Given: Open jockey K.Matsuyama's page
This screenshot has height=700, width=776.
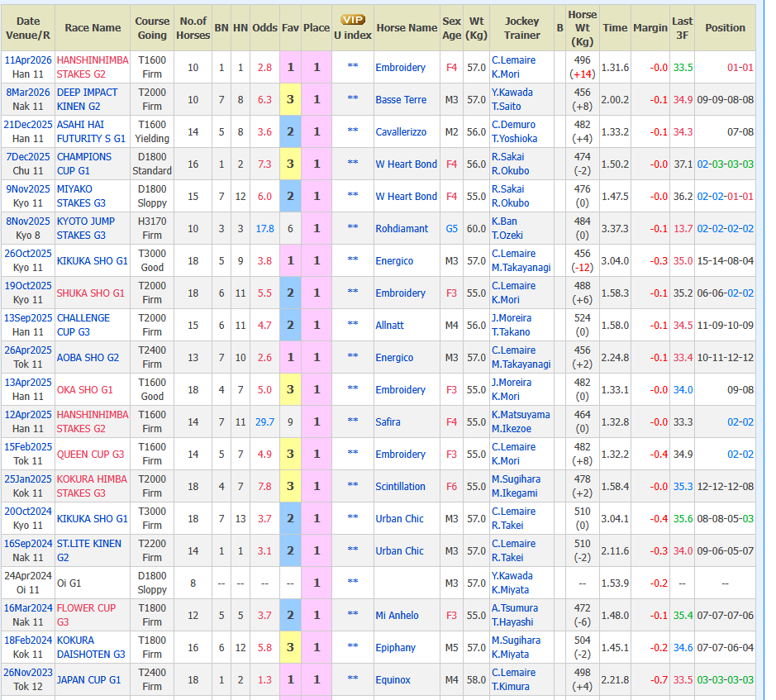Looking at the screenshot, I should (521, 414).
